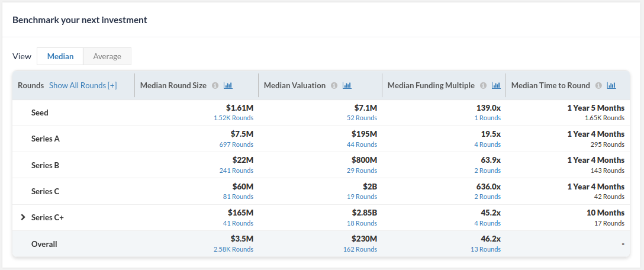Viewport: 644px width, 270px height.
Task: Show All Rounds in the table
Action: (83, 85)
